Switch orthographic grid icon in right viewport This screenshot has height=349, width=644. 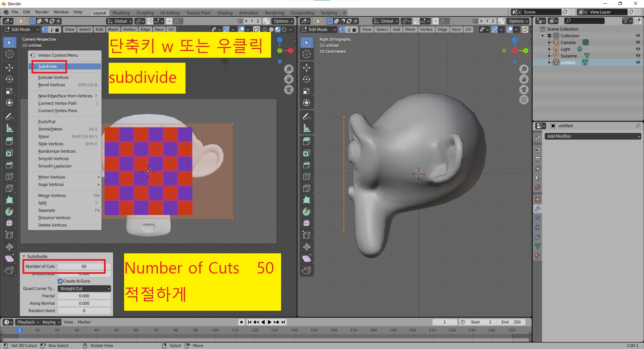(524, 100)
